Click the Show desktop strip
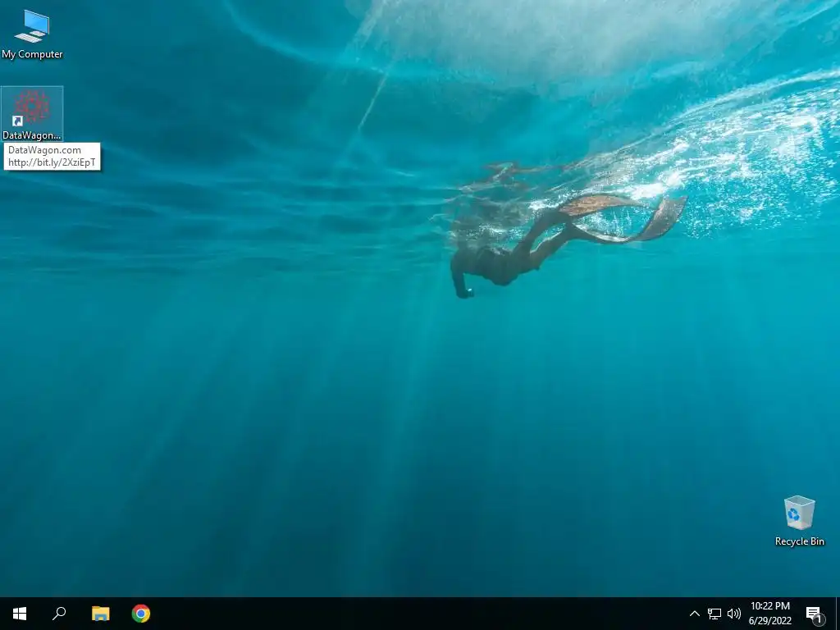Image resolution: width=840 pixels, height=630 pixels. click(x=838, y=614)
